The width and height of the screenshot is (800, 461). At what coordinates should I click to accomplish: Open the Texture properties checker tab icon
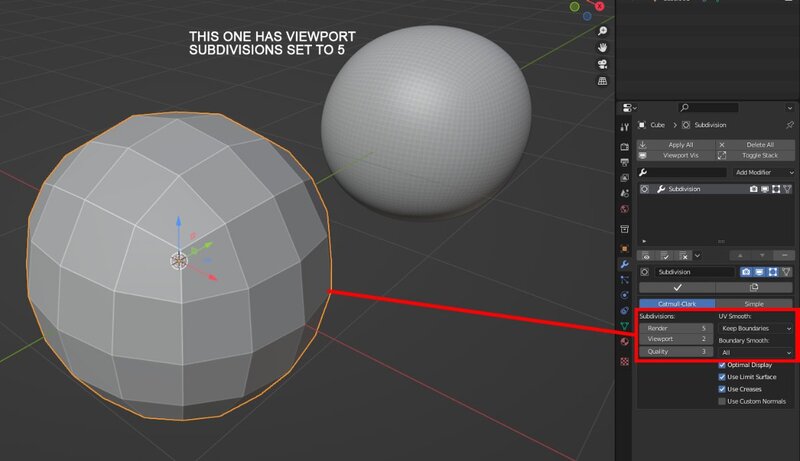624,362
